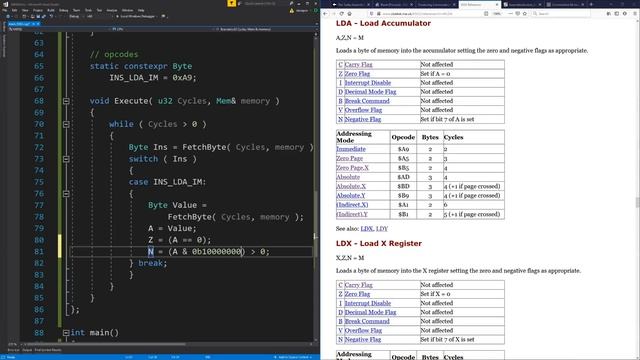Viewport: 640px width, 360px height.
Task: Open the Debug menu
Action: (63, 10)
